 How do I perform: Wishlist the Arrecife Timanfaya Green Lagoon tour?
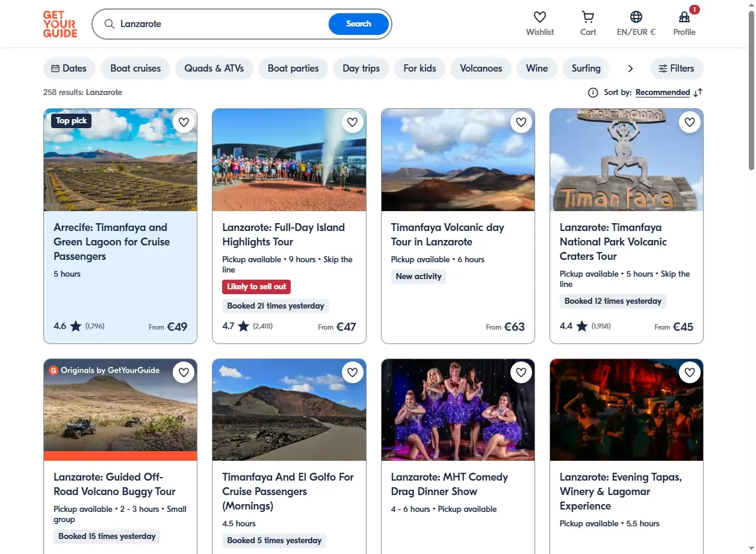(x=184, y=123)
